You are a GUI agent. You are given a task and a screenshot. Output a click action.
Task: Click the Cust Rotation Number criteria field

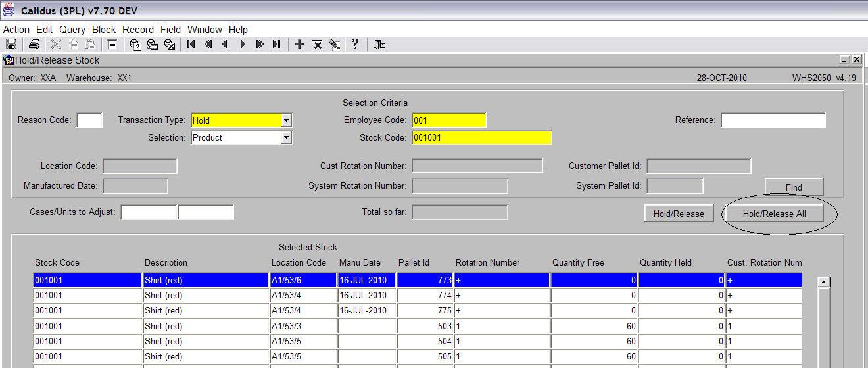tap(477, 166)
